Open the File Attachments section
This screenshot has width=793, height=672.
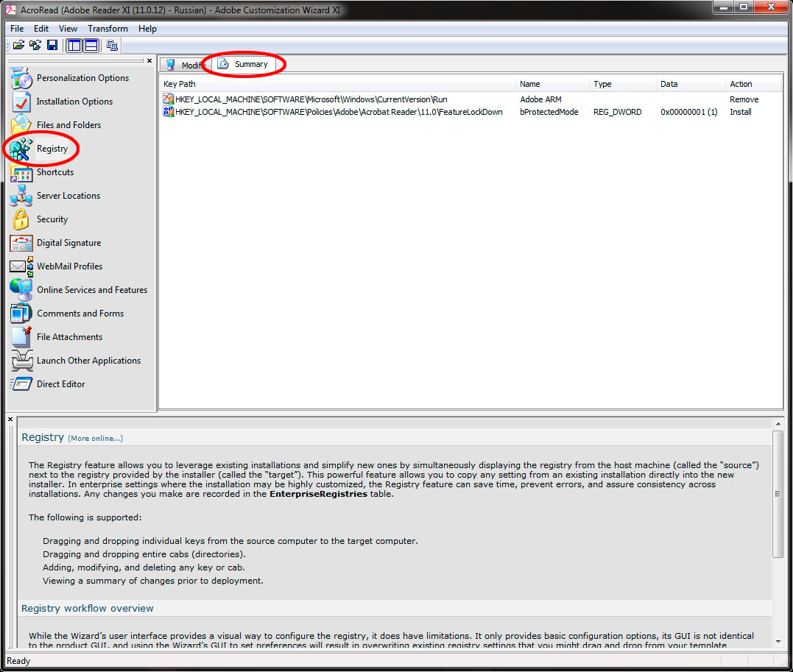click(x=56, y=337)
